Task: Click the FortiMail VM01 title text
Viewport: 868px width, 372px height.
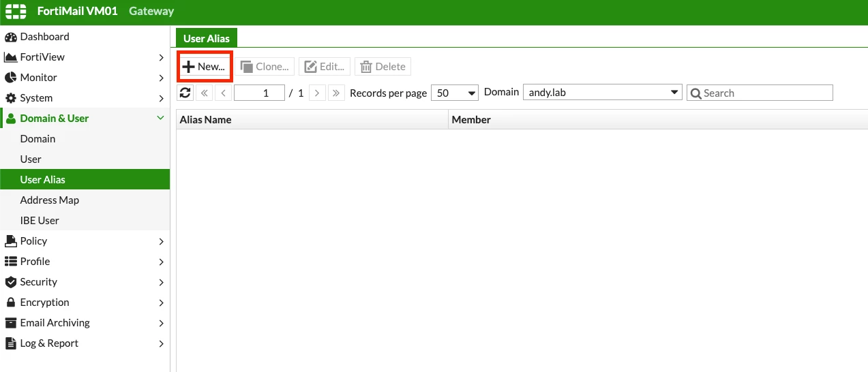Action: 77,11
